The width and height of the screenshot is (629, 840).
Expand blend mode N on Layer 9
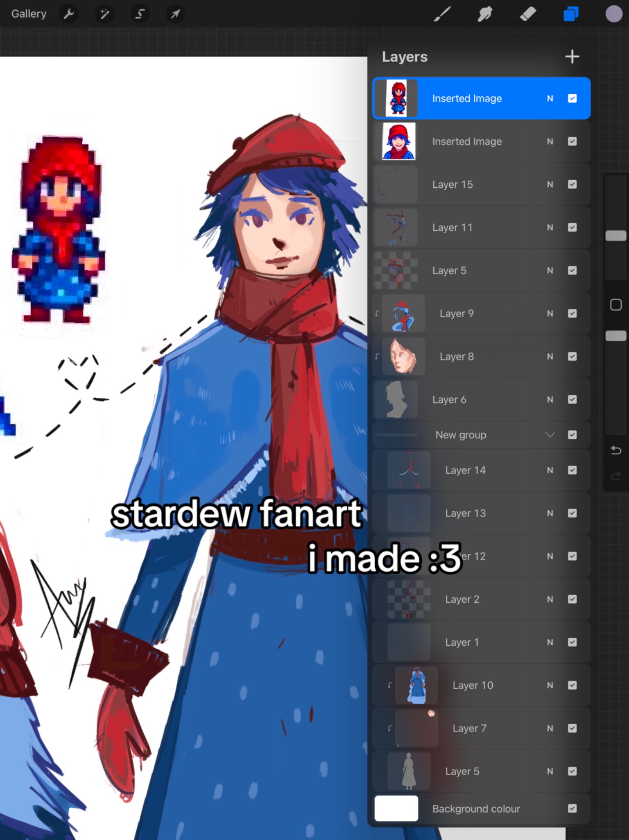pos(550,313)
